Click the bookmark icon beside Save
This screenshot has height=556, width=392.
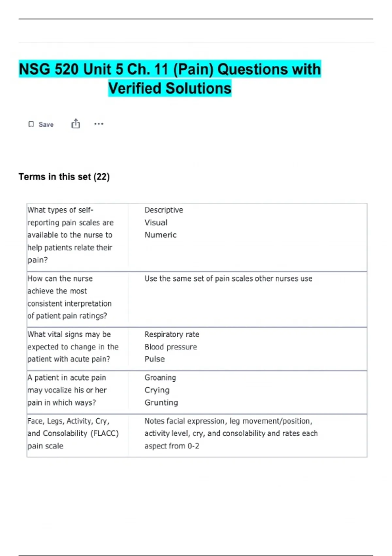(x=31, y=124)
